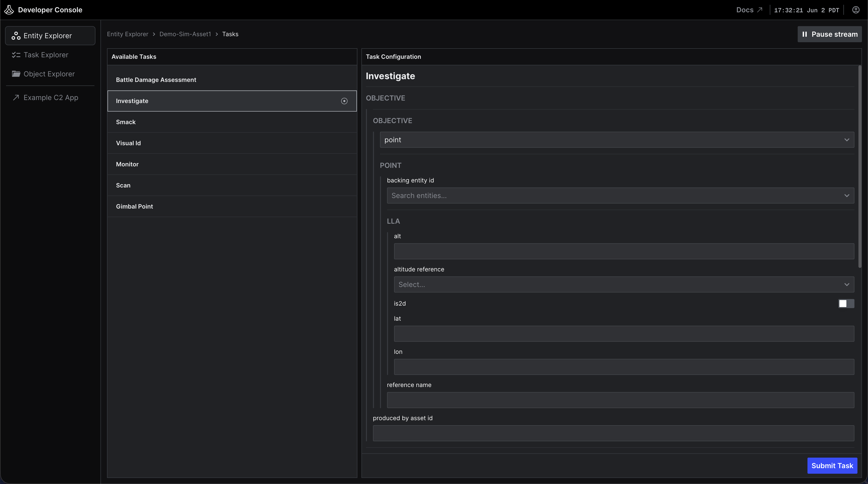
Task: Click the lat input field
Action: coord(624,334)
